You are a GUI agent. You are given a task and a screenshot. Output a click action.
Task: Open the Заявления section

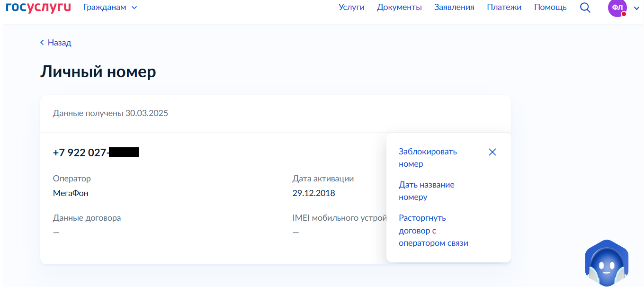[x=454, y=7]
